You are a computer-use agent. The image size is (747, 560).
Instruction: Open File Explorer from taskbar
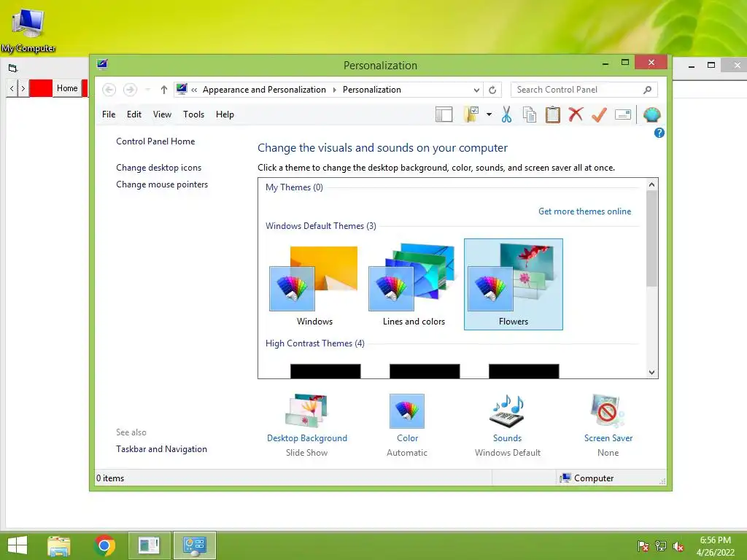click(x=59, y=545)
